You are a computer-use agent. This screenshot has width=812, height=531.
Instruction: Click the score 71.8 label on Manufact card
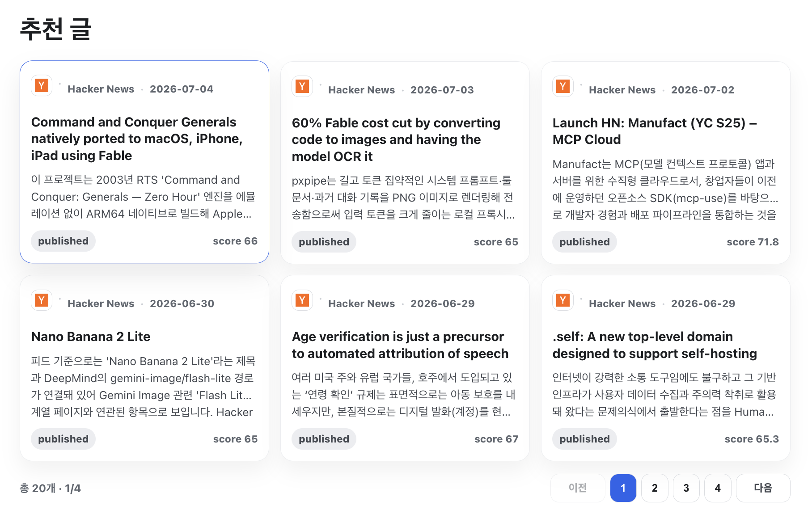tap(753, 242)
